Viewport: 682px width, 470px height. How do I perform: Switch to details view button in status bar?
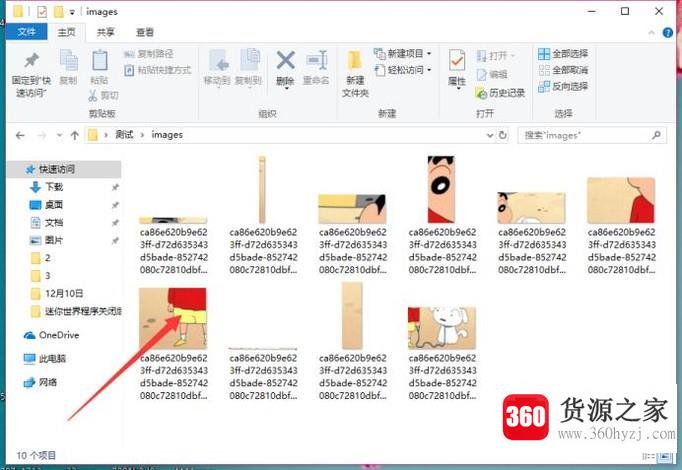[649, 457]
